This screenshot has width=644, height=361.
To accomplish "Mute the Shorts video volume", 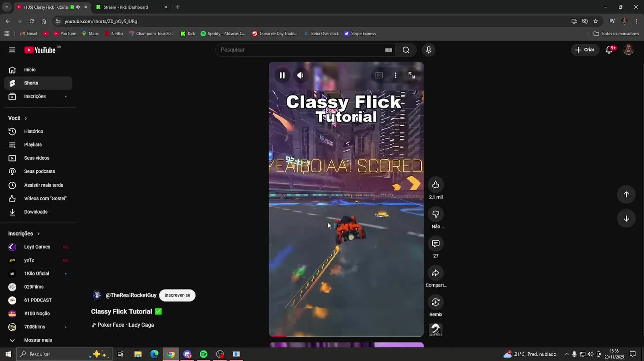I will pyautogui.click(x=300, y=75).
